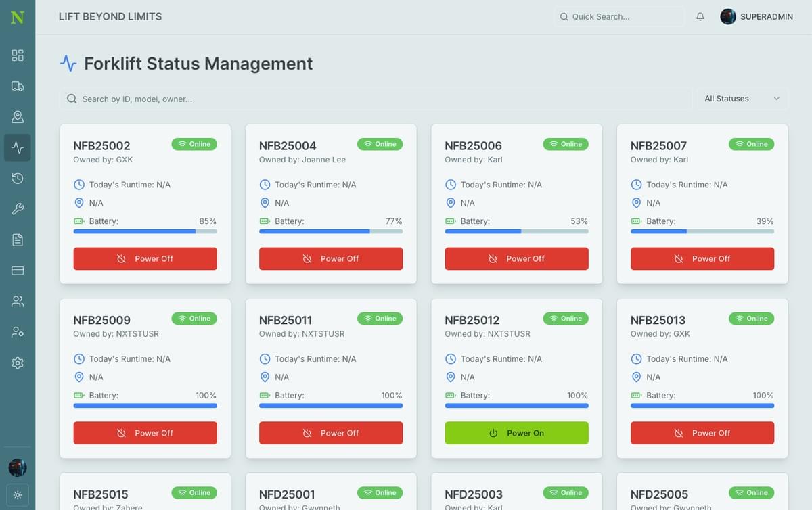
Task: Open the wrench maintenance icon in sidebar
Action: click(18, 209)
